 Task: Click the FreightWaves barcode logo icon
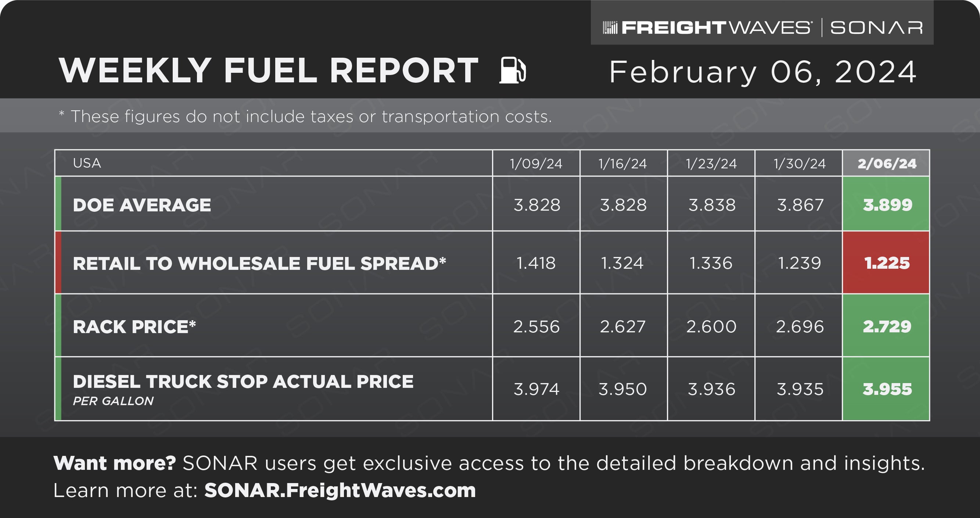point(610,28)
